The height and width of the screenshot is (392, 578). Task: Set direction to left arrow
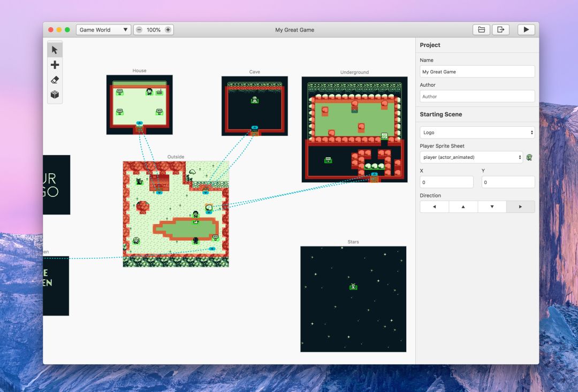[x=434, y=206]
